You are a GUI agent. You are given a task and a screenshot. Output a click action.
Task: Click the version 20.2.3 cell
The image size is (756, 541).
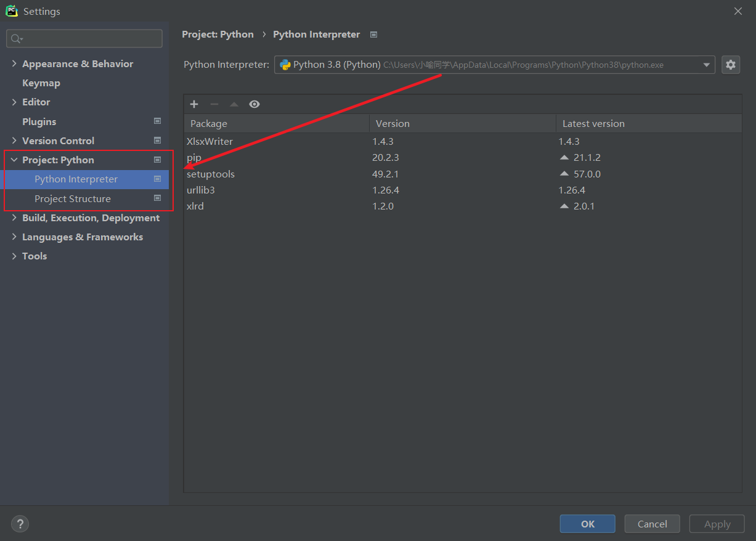click(385, 158)
